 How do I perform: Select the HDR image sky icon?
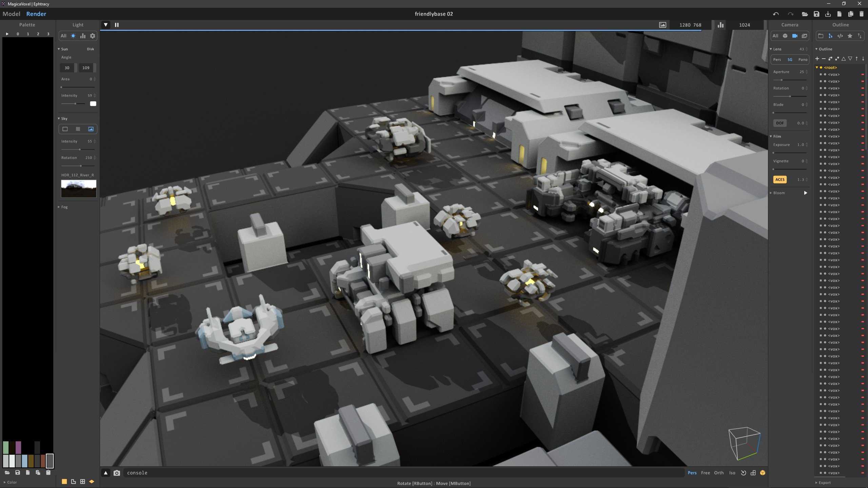[x=91, y=129]
